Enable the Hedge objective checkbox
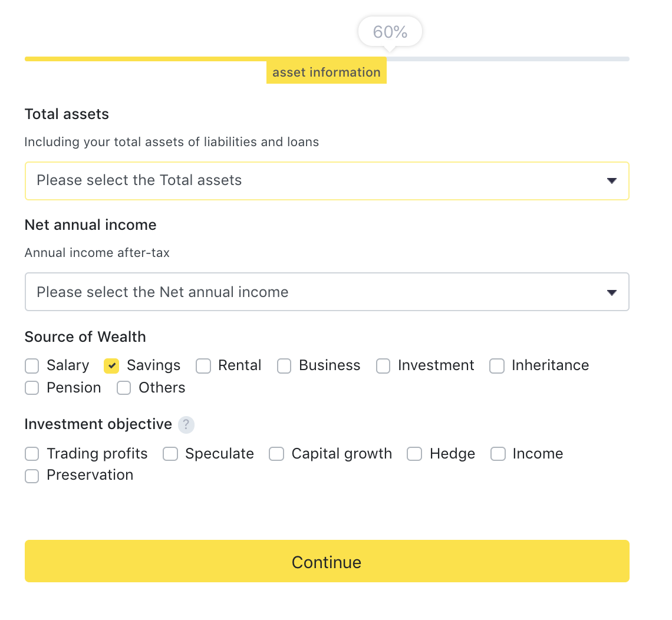 [414, 454]
